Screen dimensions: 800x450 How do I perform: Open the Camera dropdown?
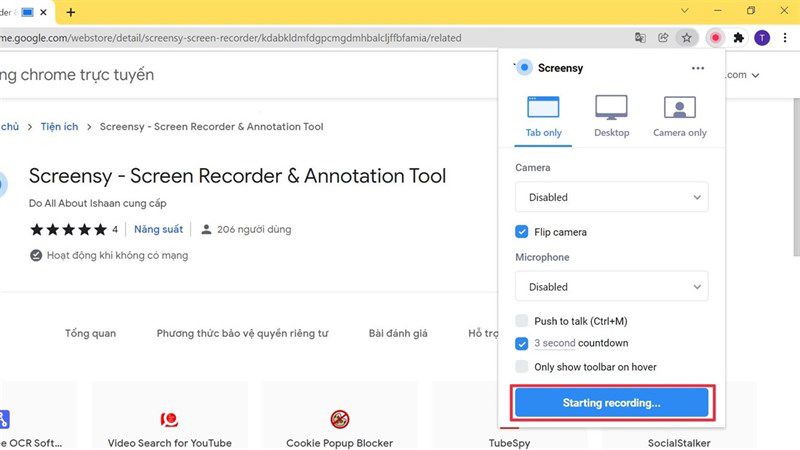[x=611, y=197]
